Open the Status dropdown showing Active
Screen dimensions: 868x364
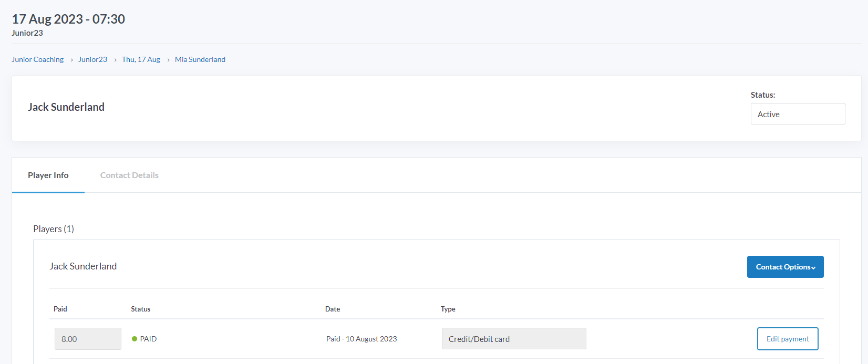pyautogui.click(x=797, y=114)
